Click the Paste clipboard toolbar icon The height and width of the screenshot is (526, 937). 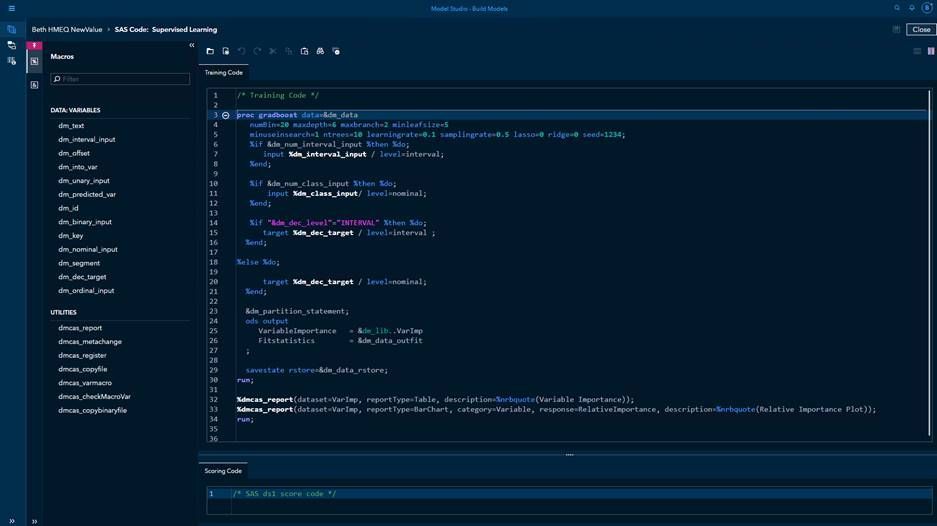(x=304, y=51)
